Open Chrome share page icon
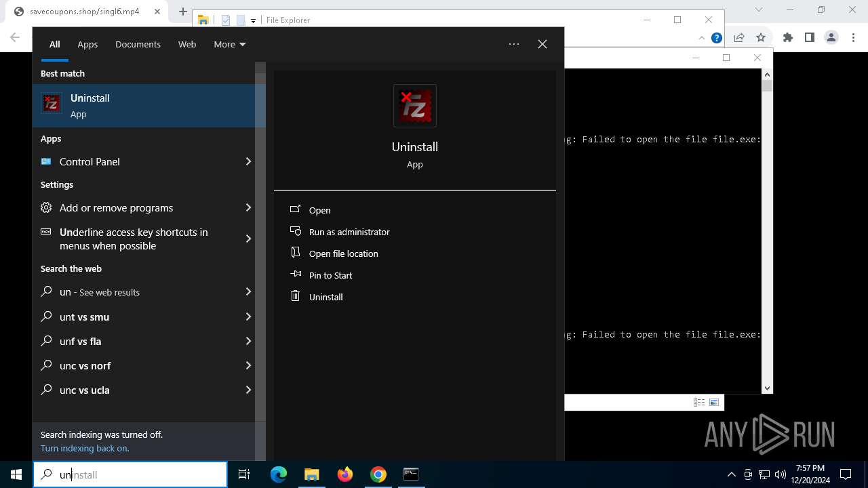868x488 pixels. 739,38
